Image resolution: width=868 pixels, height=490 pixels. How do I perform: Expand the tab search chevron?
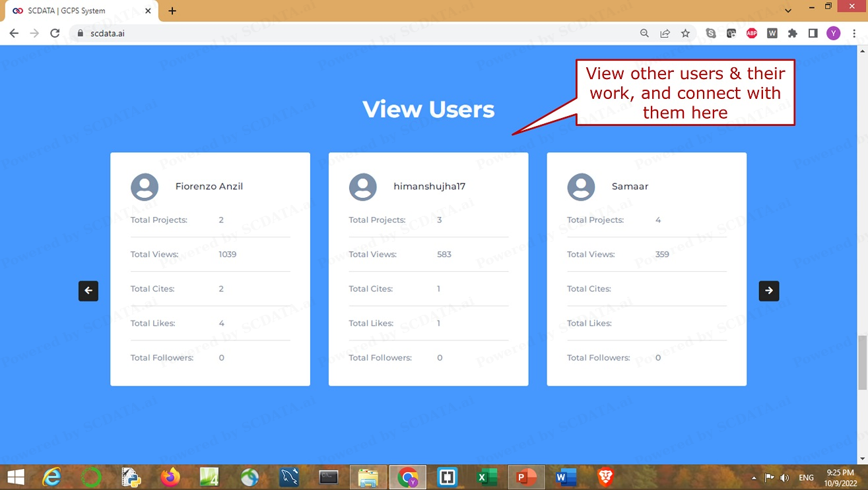[788, 11]
